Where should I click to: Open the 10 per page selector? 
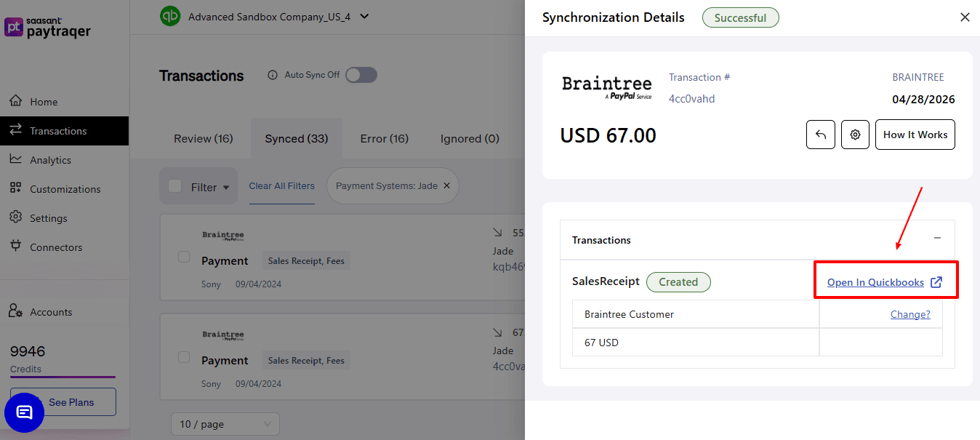[x=225, y=424]
